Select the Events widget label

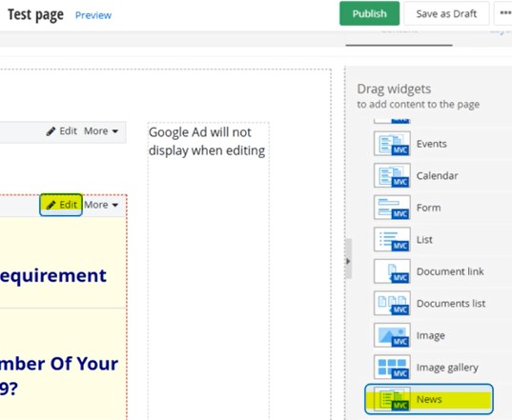431,144
